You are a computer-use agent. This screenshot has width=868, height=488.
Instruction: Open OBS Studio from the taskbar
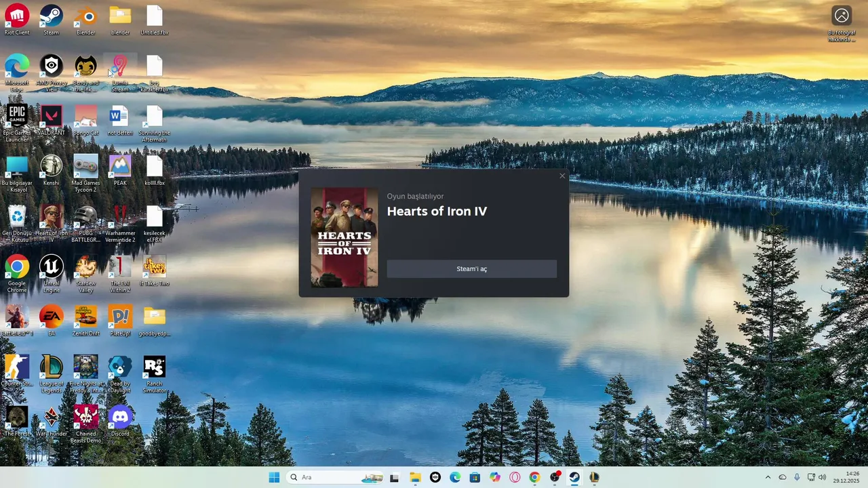pos(555,477)
